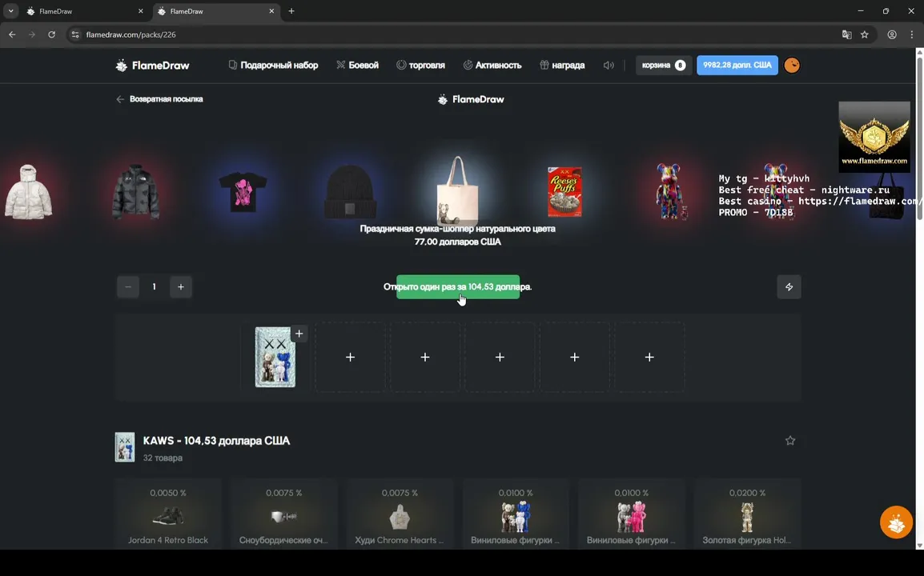Image resolution: width=924 pixels, height=576 pixels.
Task: Click the "32 товара" count text
Action: point(163,458)
